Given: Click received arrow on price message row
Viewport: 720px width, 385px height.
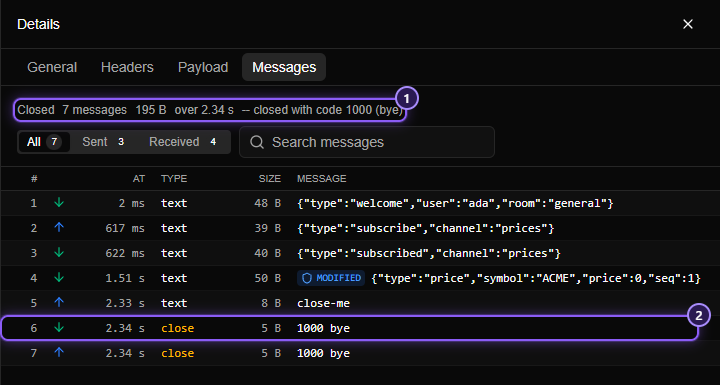Looking at the screenshot, I should click(x=59, y=277).
